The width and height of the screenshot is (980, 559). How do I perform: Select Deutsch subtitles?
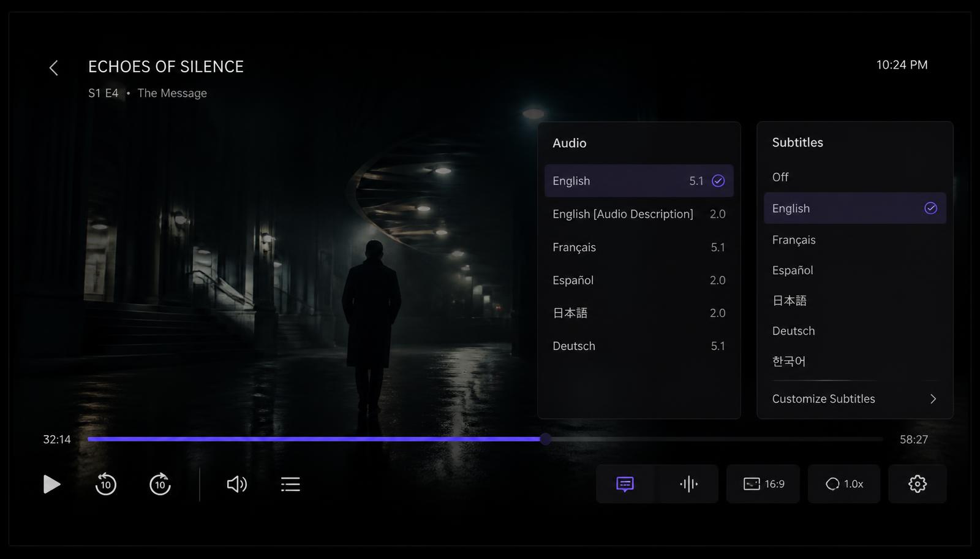point(855,331)
